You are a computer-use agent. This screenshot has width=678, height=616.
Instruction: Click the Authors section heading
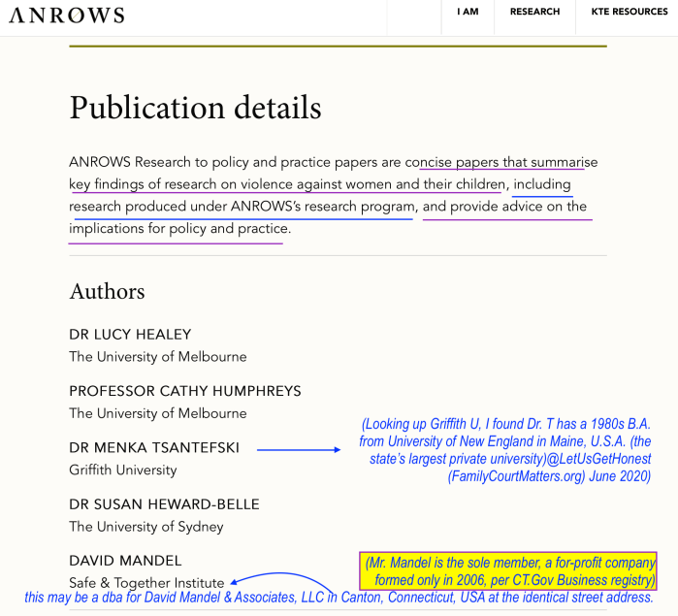(107, 291)
